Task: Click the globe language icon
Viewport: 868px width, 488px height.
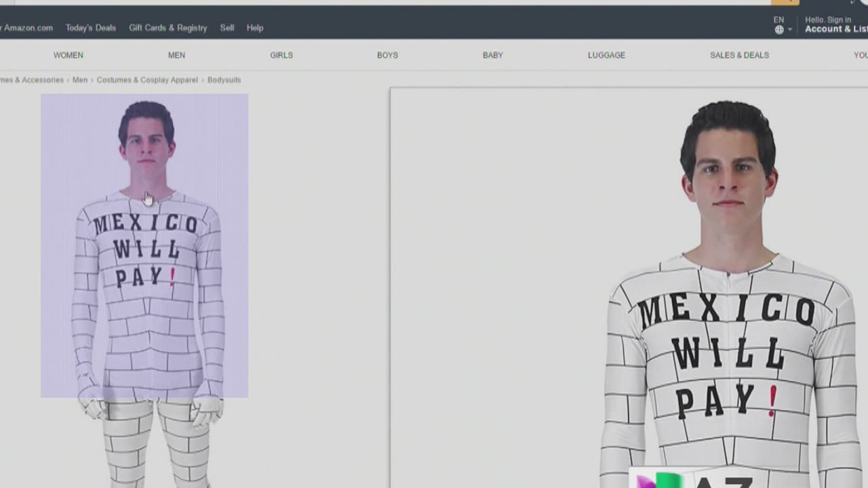Action: point(779,30)
